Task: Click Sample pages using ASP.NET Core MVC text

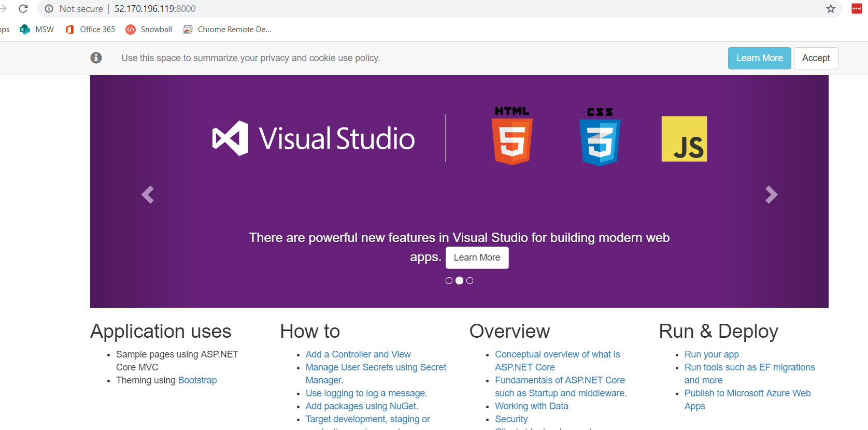Action: [177, 361]
